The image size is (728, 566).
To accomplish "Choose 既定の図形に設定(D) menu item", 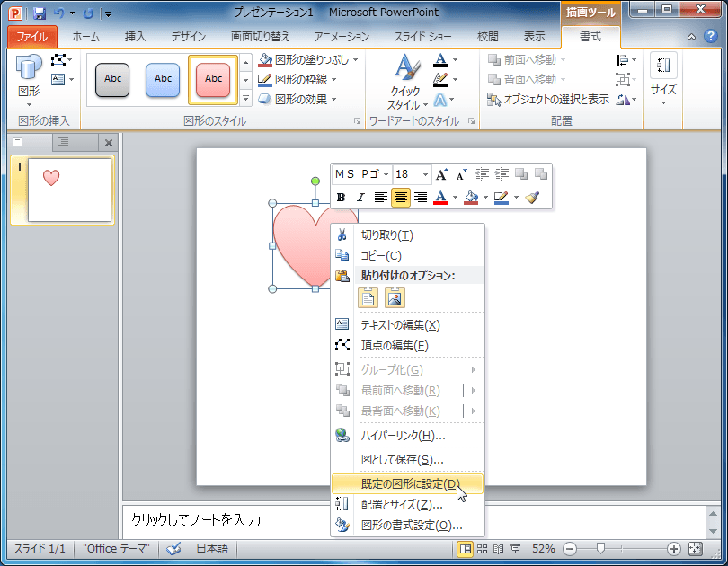I will tap(408, 484).
